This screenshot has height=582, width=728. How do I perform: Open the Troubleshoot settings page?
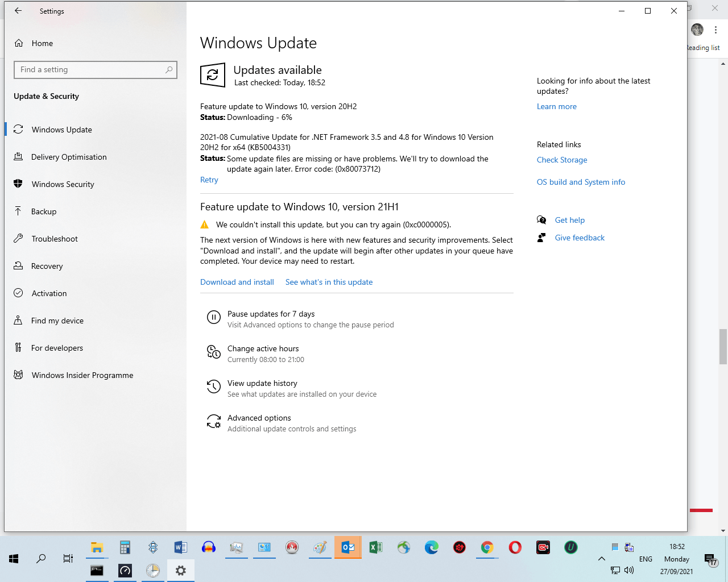coord(96,239)
